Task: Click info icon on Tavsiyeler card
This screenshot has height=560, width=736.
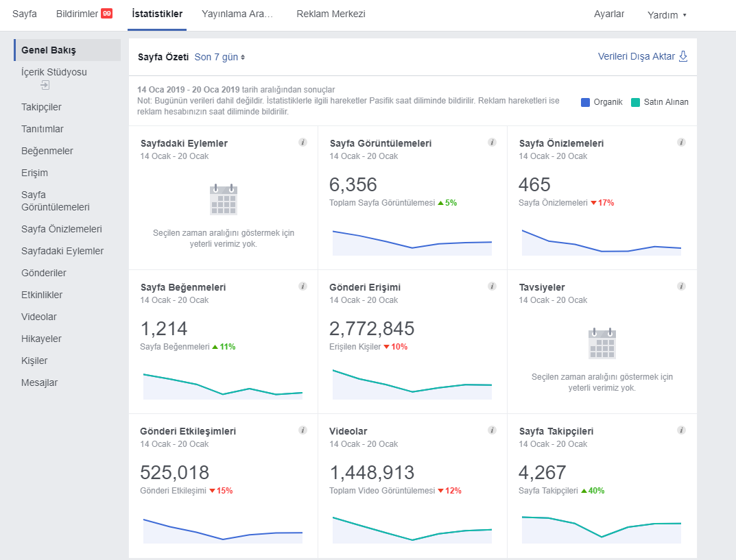Action: coord(681,286)
